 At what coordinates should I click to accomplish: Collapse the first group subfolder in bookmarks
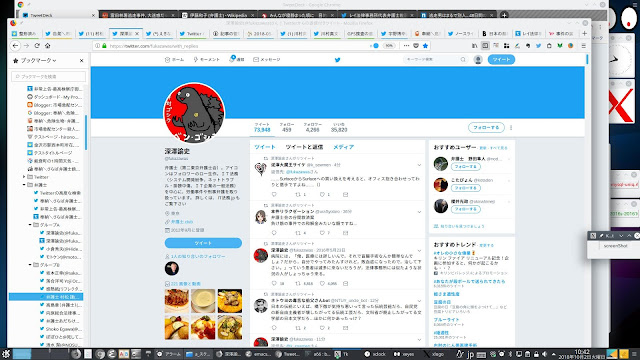(30, 225)
